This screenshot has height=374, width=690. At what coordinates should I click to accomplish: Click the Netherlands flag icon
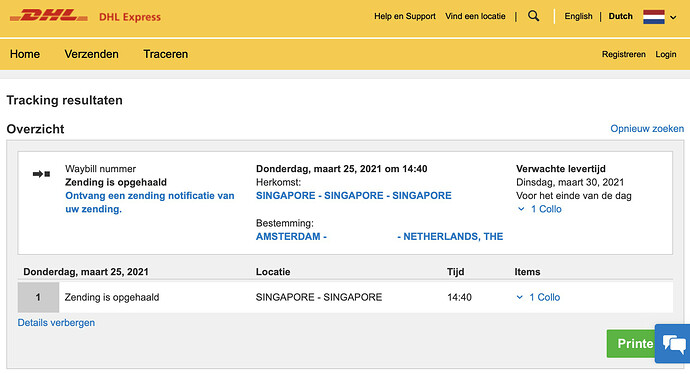653,17
